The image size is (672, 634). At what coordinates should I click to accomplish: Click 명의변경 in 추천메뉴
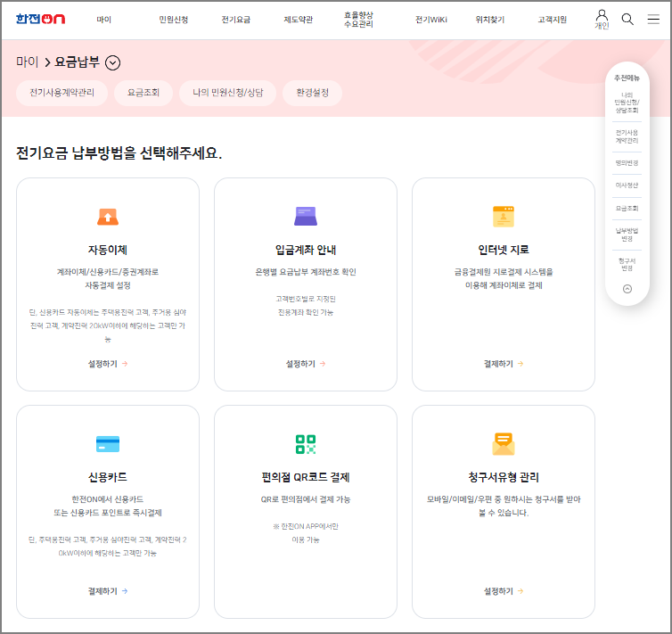[627, 163]
